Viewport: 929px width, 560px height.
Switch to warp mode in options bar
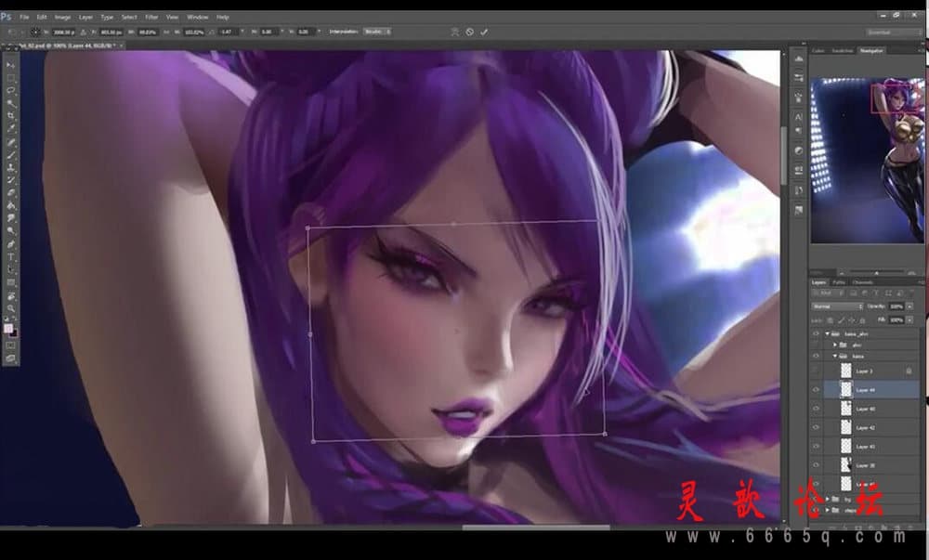coord(455,32)
